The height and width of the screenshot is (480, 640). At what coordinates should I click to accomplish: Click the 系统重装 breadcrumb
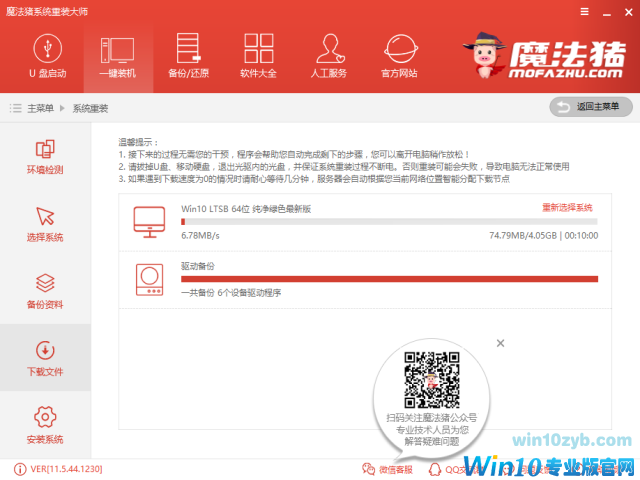click(90, 108)
